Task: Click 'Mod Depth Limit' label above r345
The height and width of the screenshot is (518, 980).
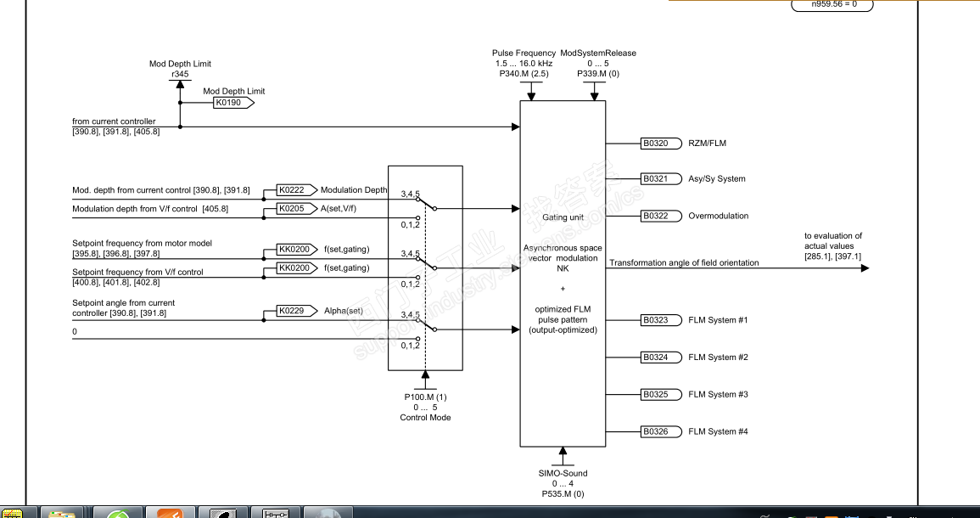Action: 180,64
